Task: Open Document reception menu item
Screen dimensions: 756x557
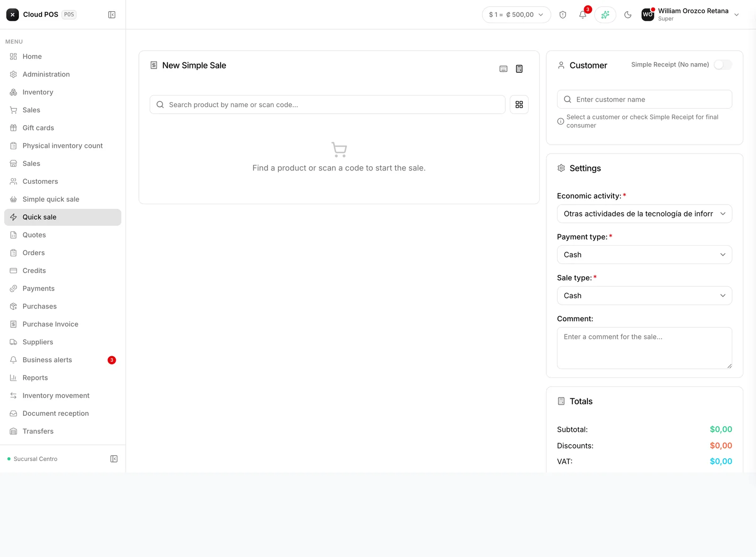Action: [x=63, y=413]
